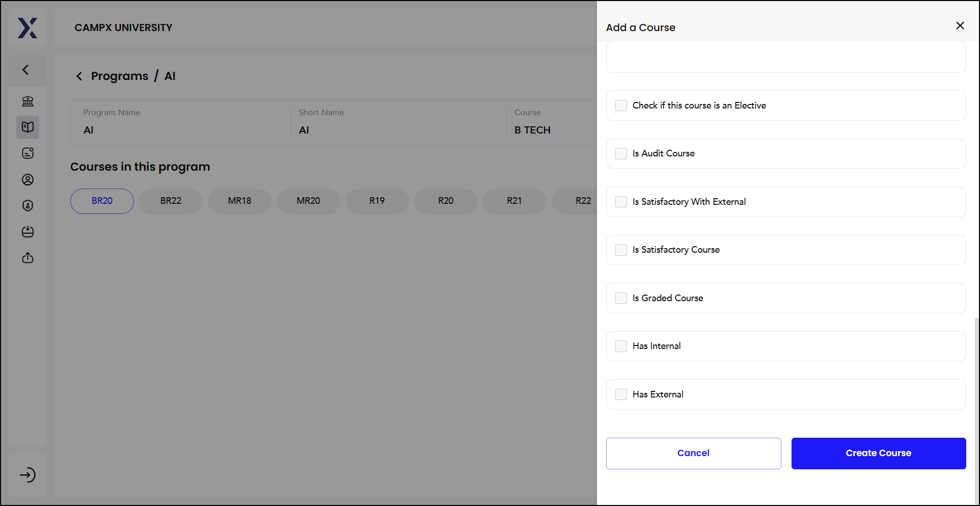Check the Has External checkbox
Image resolution: width=980 pixels, height=506 pixels.
[621, 394]
